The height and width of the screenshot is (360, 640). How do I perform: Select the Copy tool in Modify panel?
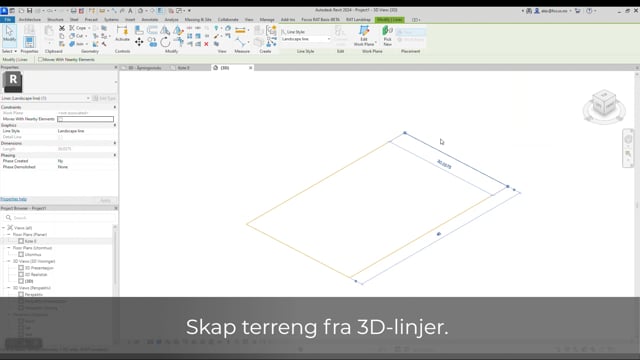(152, 42)
